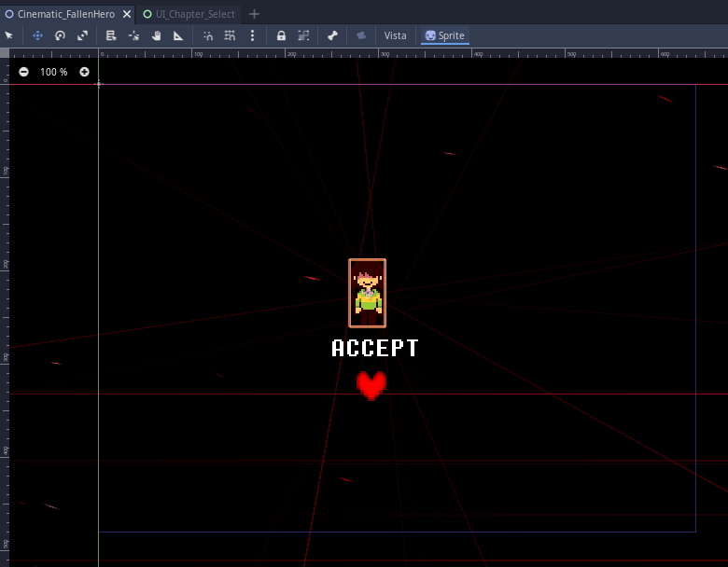Open the Vista view menu
Screen dimensions: 728x567
395,35
